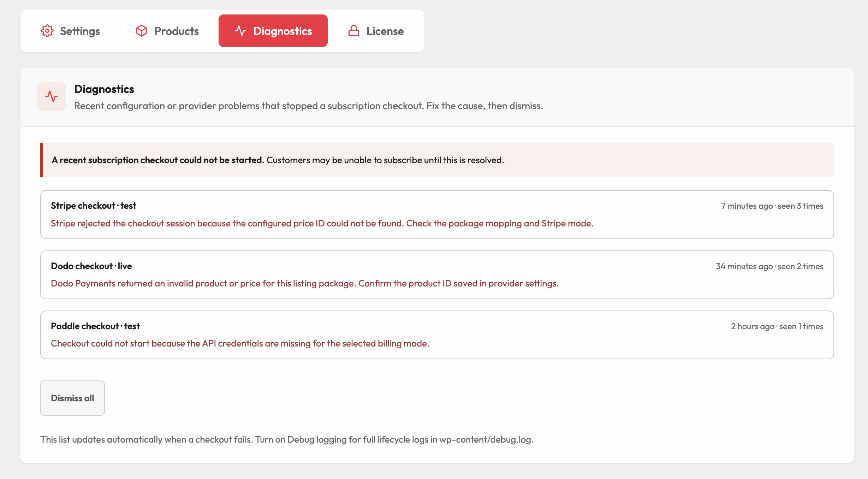Click the '7 minutes ago' timestamp
The height and width of the screenshot is (479, 868).
[x=747, y=206]
